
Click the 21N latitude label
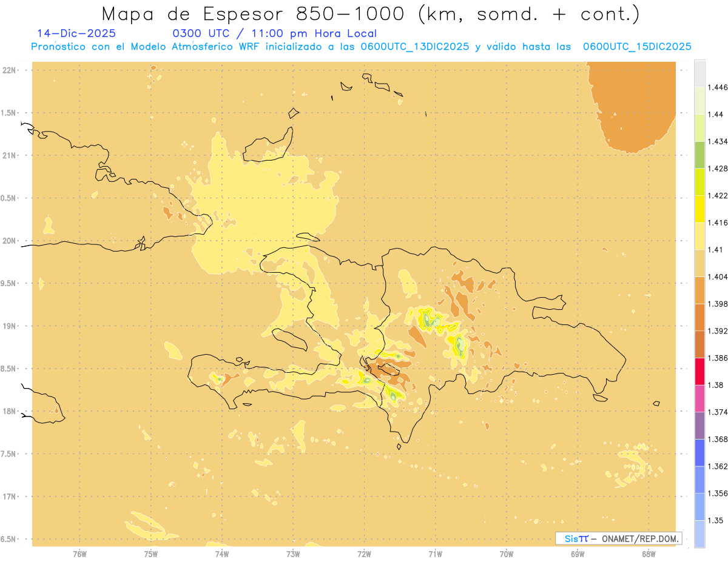click(8, 155)
